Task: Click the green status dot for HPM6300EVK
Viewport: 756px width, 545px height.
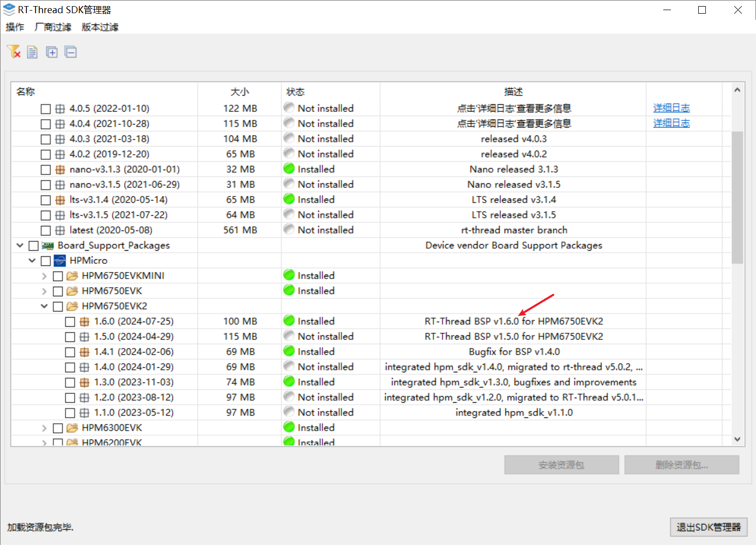Action: (289, 427)
